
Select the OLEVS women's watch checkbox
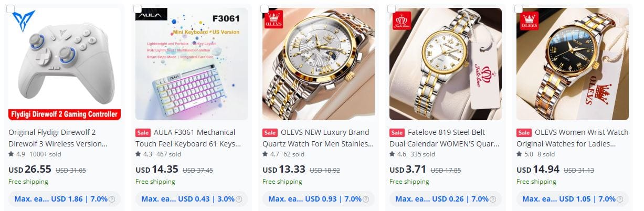click(x=519, y=9)
